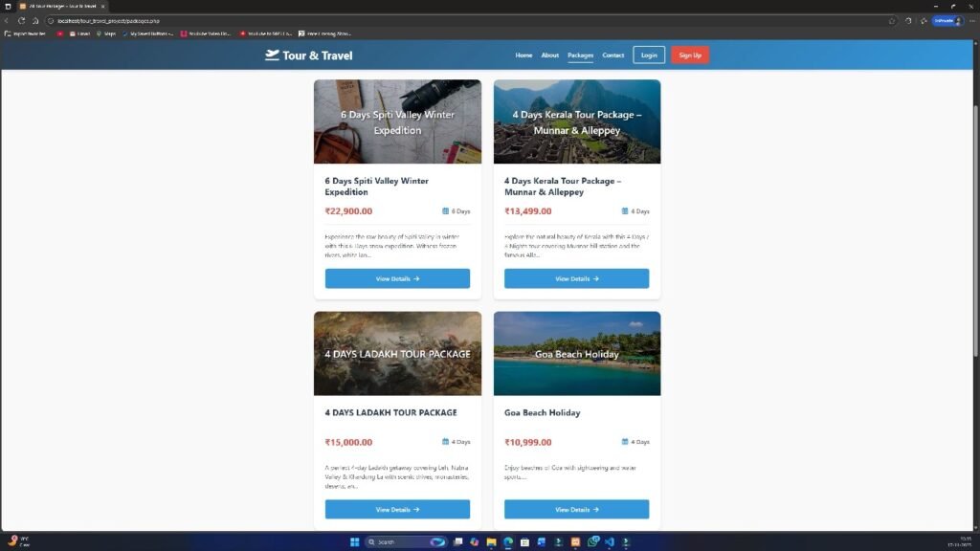Click the red Sign Up button

[690, 55]
